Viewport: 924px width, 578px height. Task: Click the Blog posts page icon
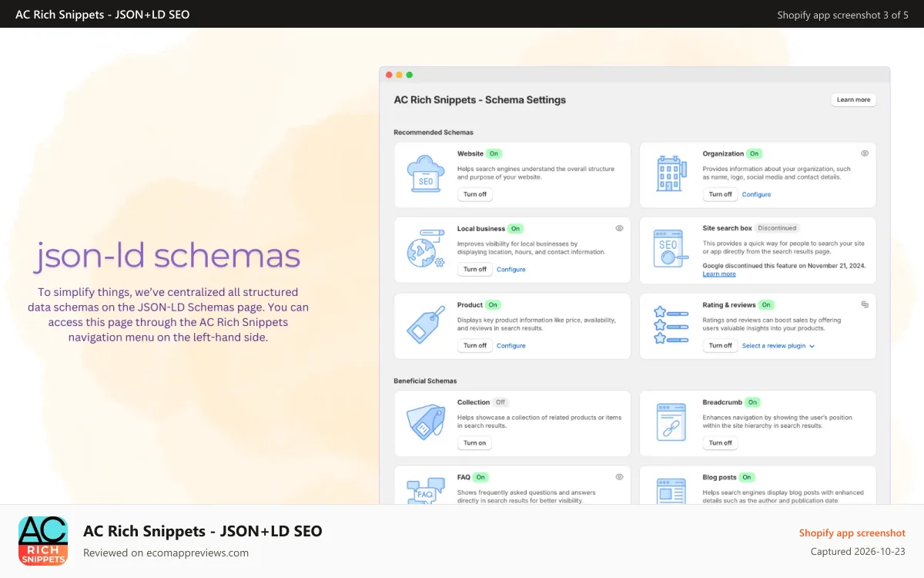click(671, 491)
